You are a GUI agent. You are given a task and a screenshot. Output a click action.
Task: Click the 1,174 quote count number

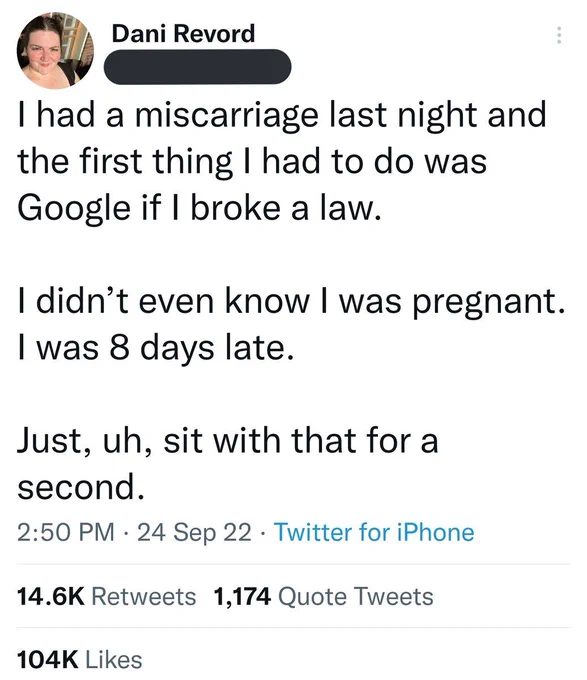point(242,596)
